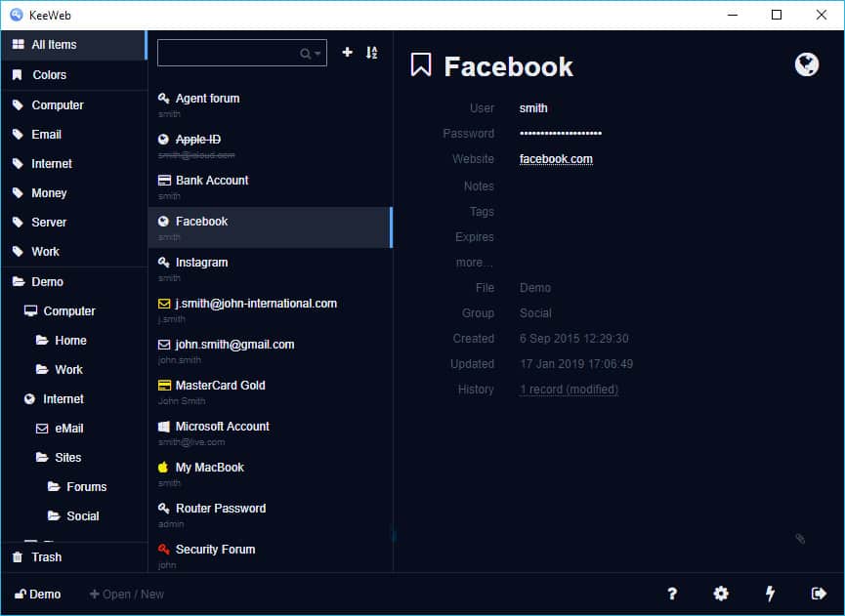Click the Facebook entry title heading

pyautogui.click(x=508, y=66)
